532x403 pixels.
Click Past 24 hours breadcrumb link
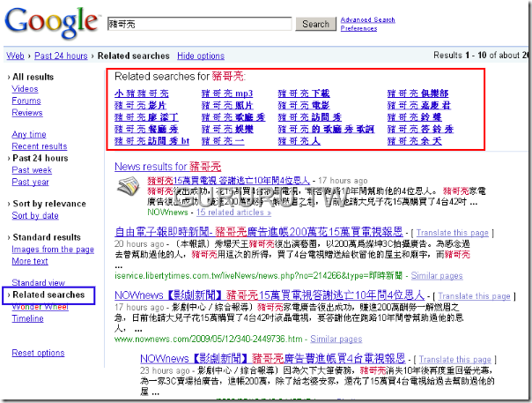tap(61, 56)
